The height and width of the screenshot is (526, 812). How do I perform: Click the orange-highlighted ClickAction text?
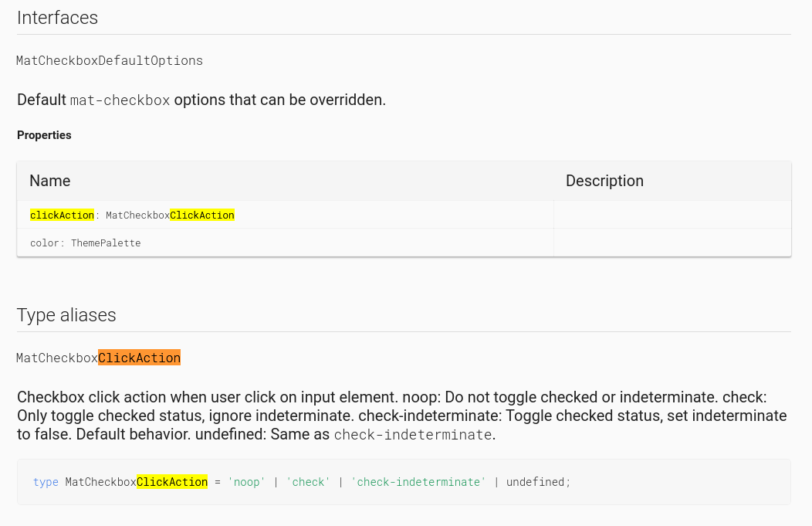[x=139, y=358]
